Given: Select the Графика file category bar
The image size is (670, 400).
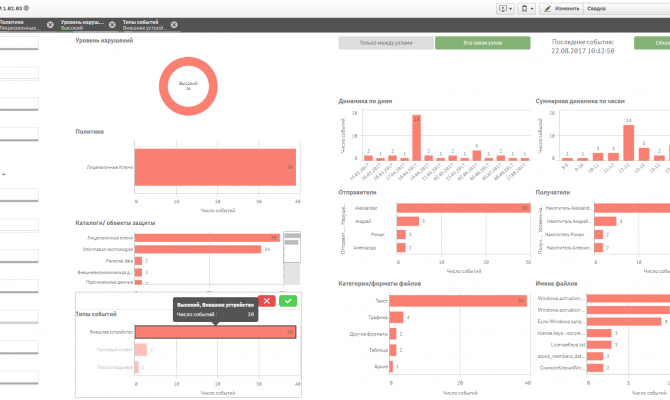Looking at the screenshot, I should (x=396, y=317).
